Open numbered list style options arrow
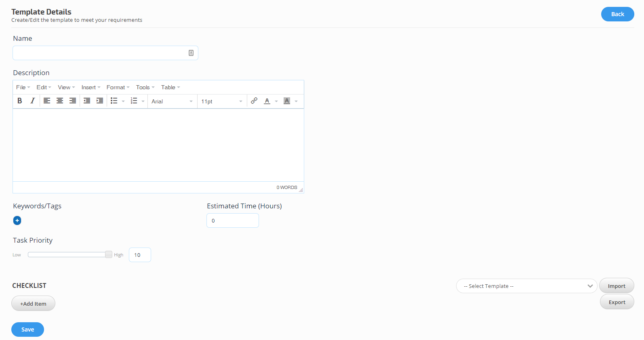The height and width of the screenshot is (340, 644). 143,101
